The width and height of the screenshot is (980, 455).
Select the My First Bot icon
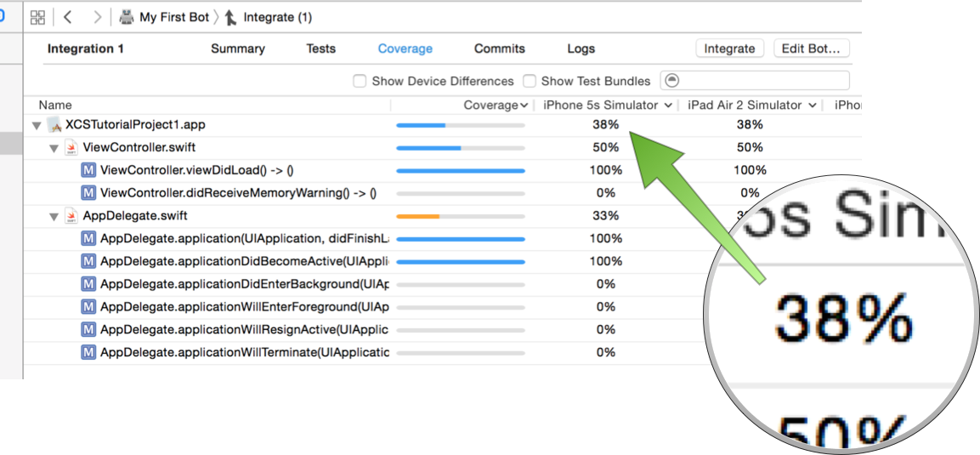coord(127,18)
